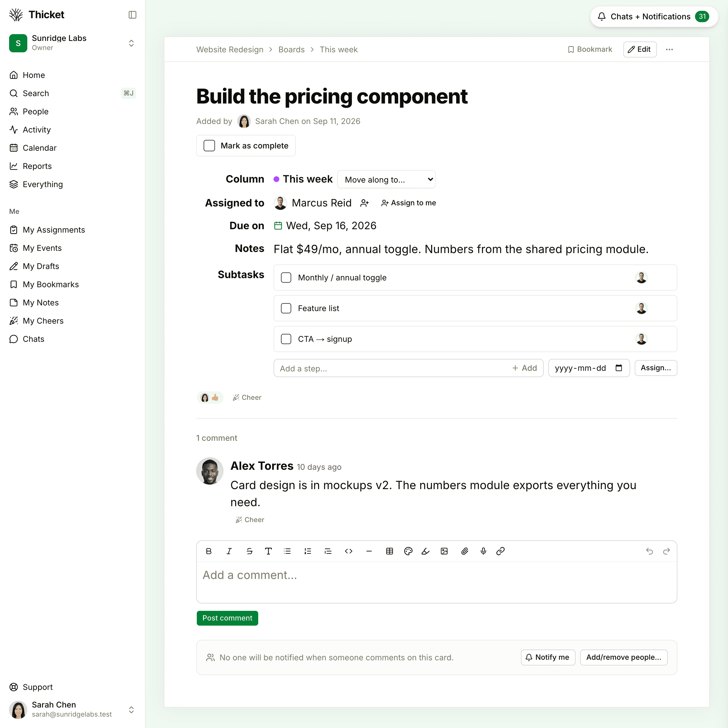
Task: Open the three-dot more options menu
Action: pos(669,49)
